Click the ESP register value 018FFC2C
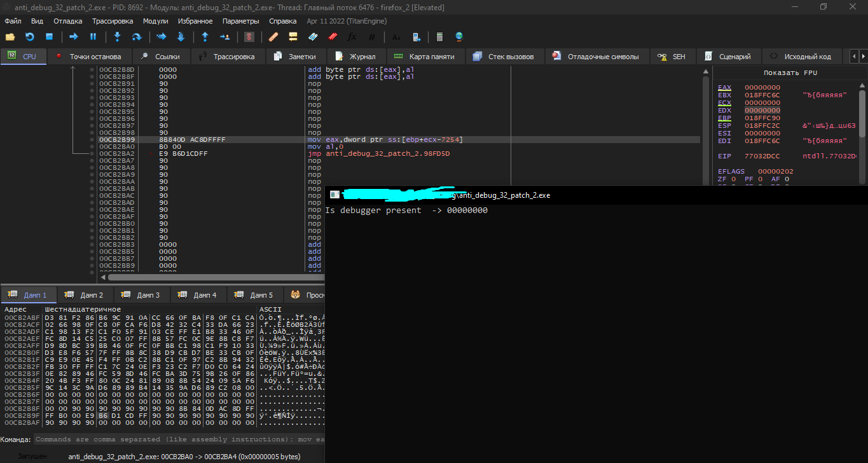868x463 pixels. (x=762, y=125)
